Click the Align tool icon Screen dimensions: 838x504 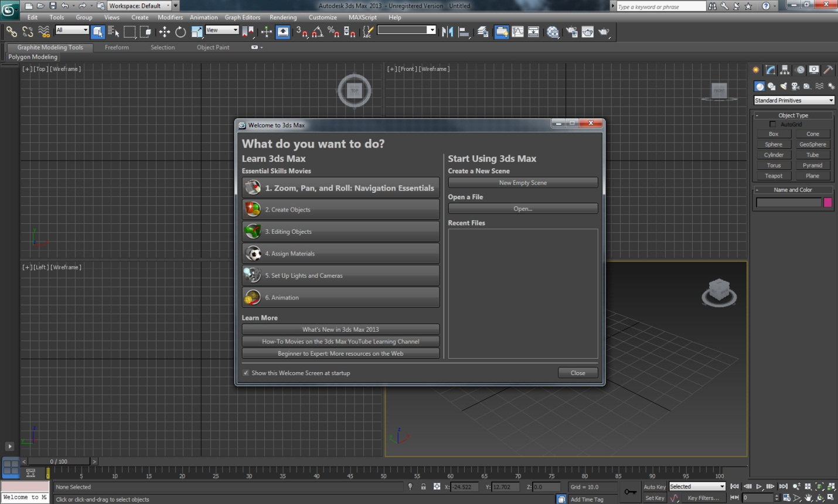point(464,32)
